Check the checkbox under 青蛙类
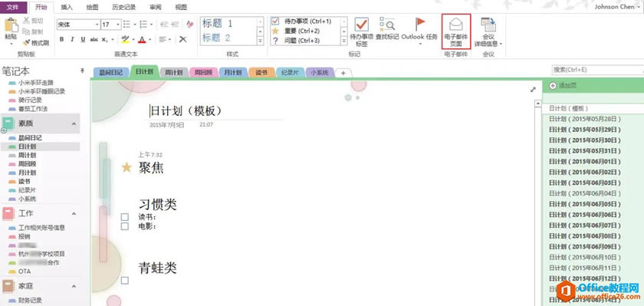644x306 pixels. [x=125, y=281]
